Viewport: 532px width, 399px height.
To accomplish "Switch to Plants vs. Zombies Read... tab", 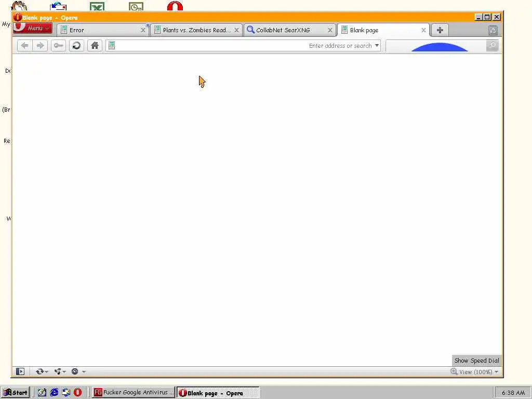I will click(x=197, y=30).
